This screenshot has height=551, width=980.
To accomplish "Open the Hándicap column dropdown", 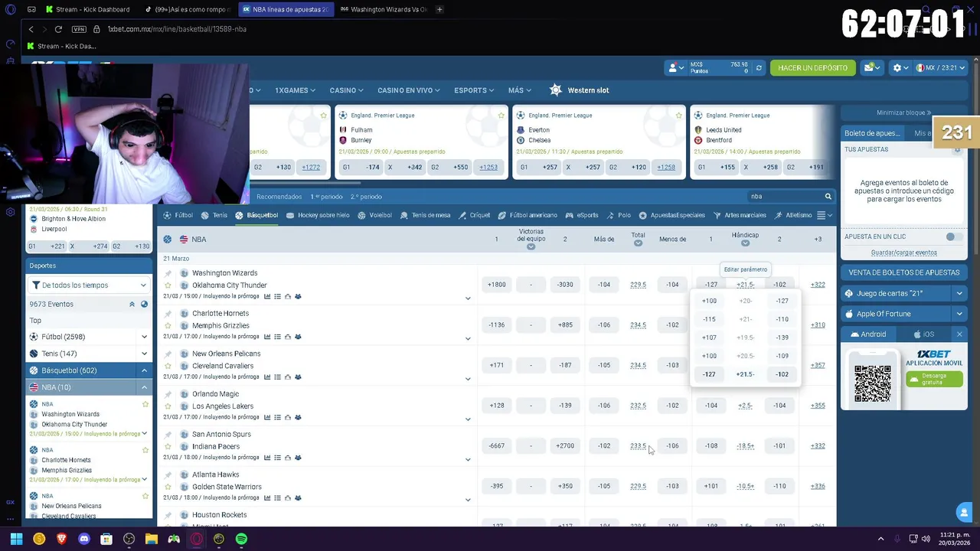I will 745,243.
